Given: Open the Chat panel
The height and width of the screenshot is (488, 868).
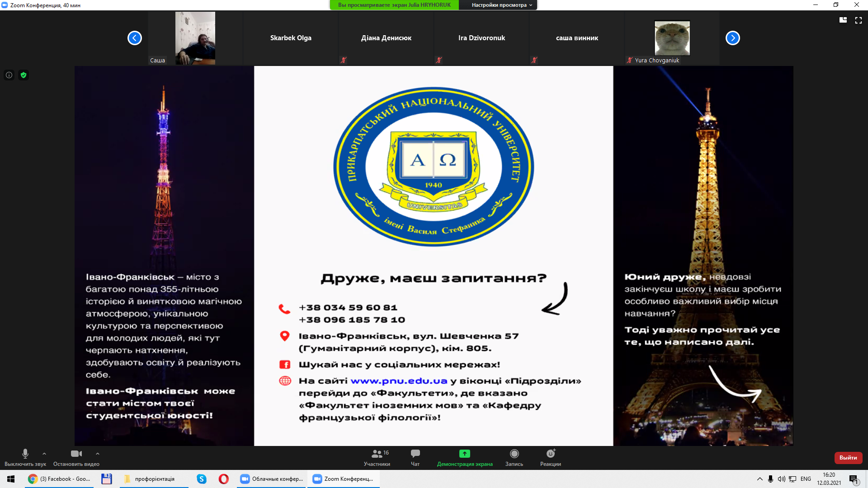Looking at the screenshot, I should tap(415, 458).
